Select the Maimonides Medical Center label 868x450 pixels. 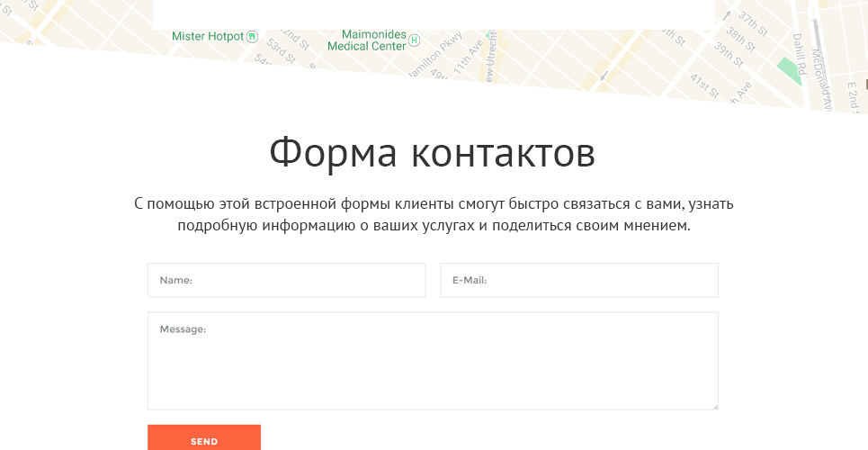point(367,40)
